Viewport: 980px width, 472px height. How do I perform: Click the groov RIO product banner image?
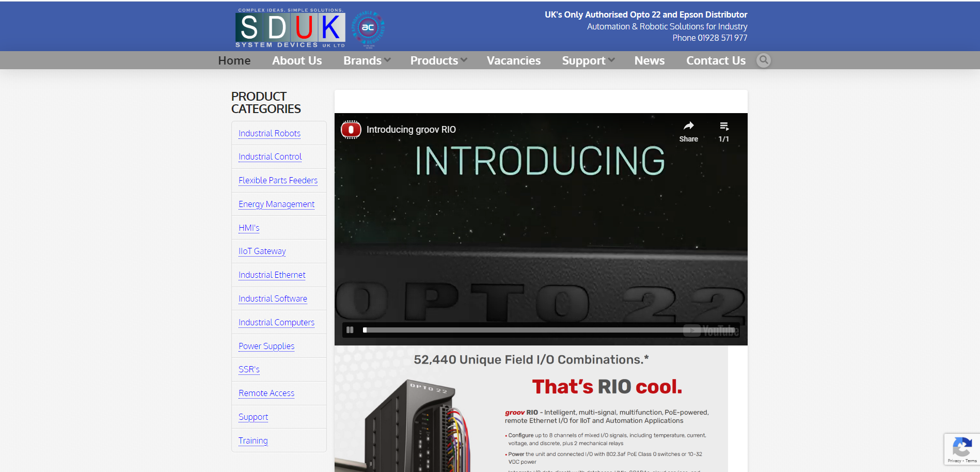tap(531, 408)
